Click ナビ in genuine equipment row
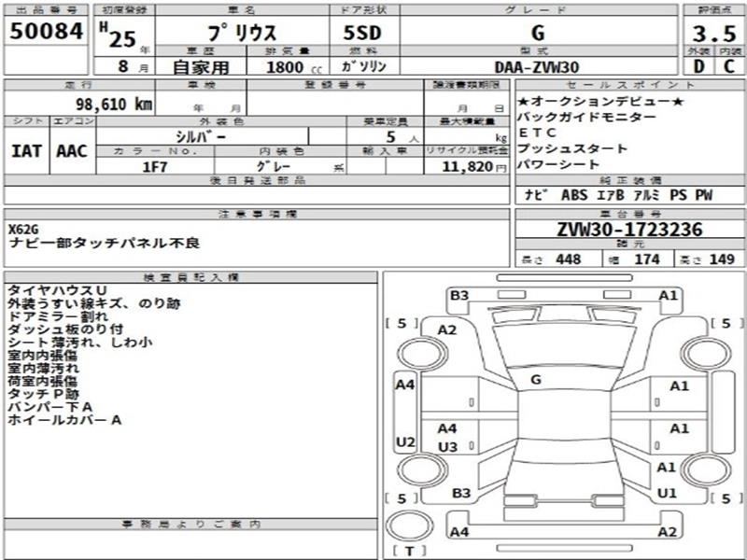 tap(536, 195)
